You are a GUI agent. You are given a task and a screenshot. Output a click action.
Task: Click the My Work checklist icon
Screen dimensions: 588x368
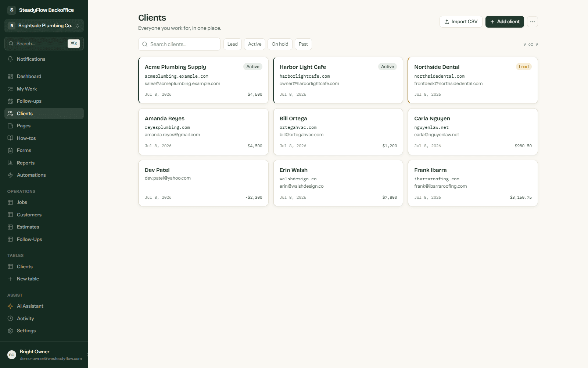tap(10, 89)
